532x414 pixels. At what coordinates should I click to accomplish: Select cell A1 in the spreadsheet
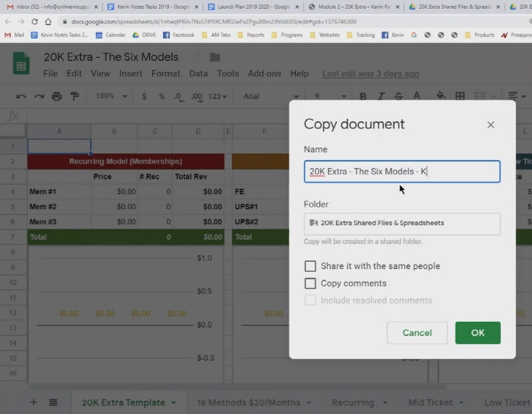(x=59, y=146)
